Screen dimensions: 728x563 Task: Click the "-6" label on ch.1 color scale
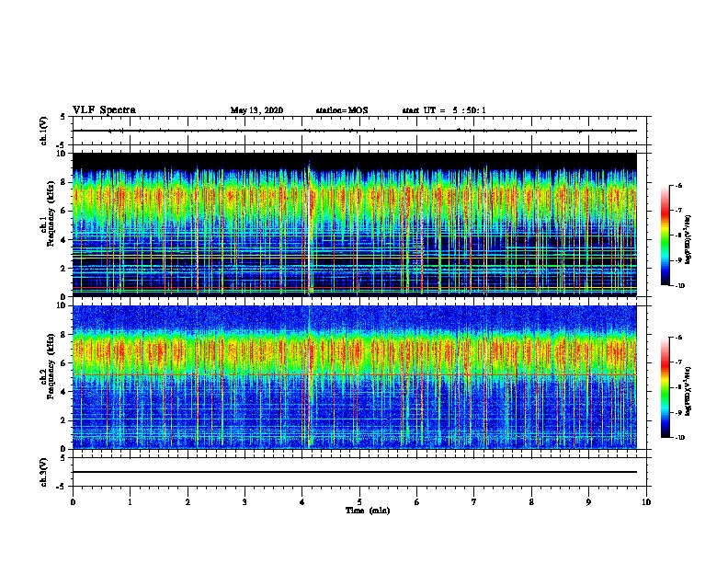pyautogui.click(x=678, y=185)
